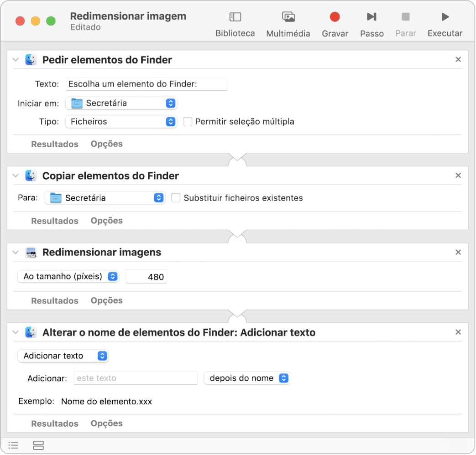Click the Adicionar text input field
476x455 pixels.
[x=136, y=378]
